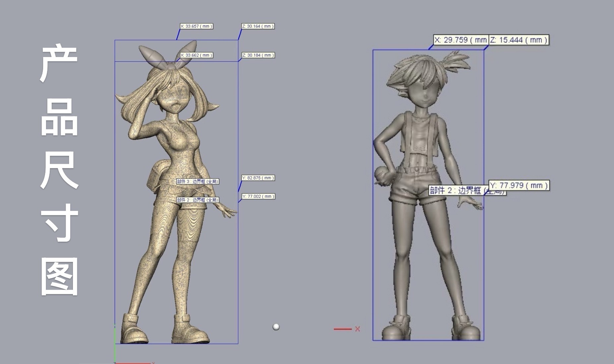Select the bow on left model's head
614x364 pixels.
pyautogui.click(x=168, y=55)
